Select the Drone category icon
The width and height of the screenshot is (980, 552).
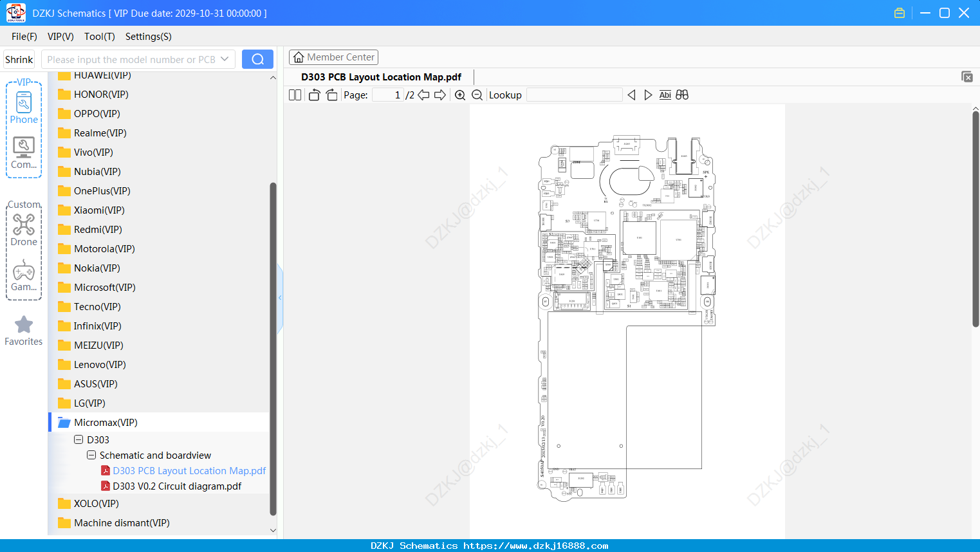24,230
